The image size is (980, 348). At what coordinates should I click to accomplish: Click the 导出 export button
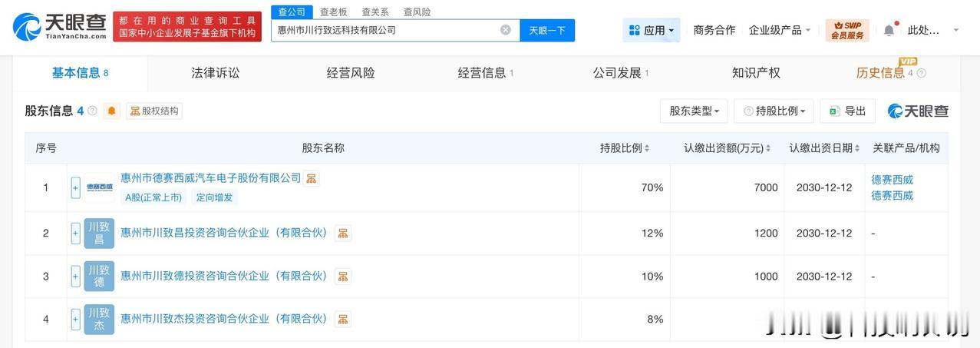[x=847, y=111]
